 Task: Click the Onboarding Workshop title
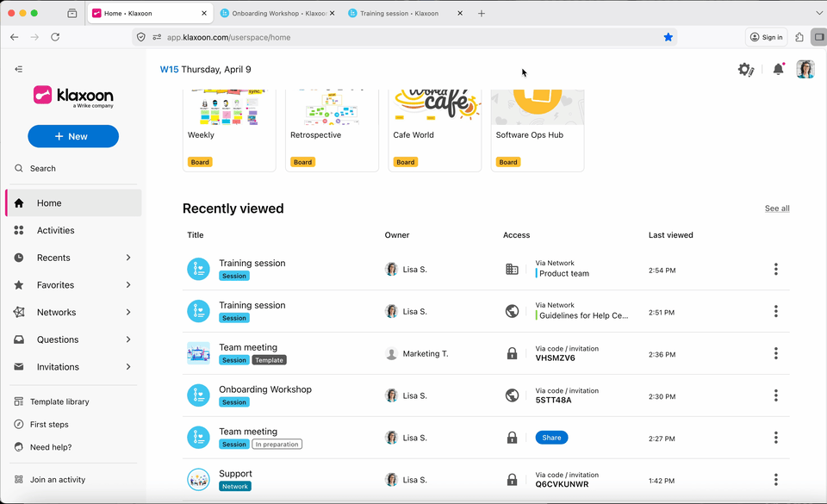(x=265, y=389)
